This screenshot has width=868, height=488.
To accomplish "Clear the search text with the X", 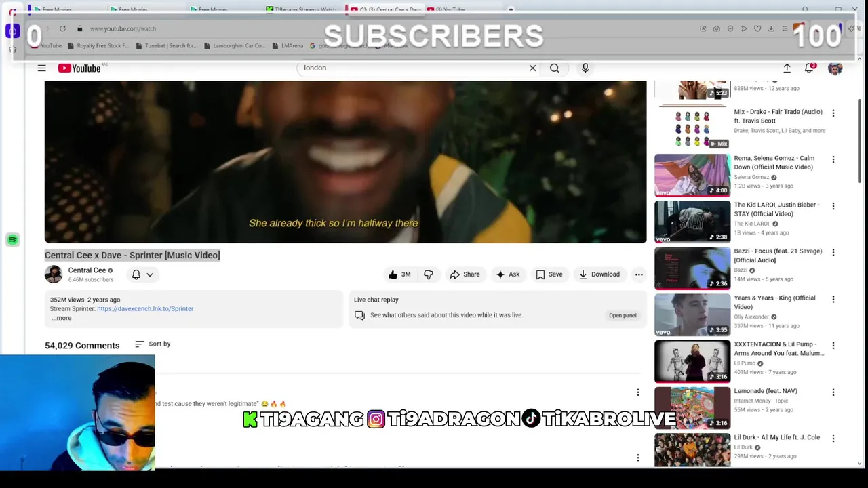I will pos(532,68).
